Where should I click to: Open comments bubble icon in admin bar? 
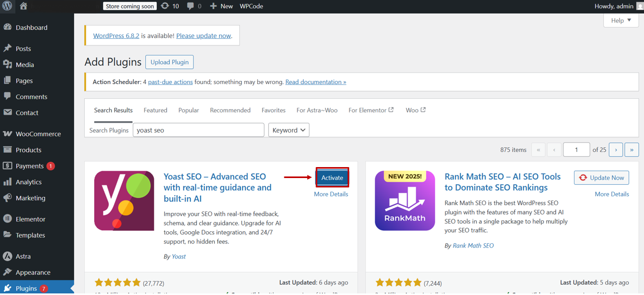(190, 6)
